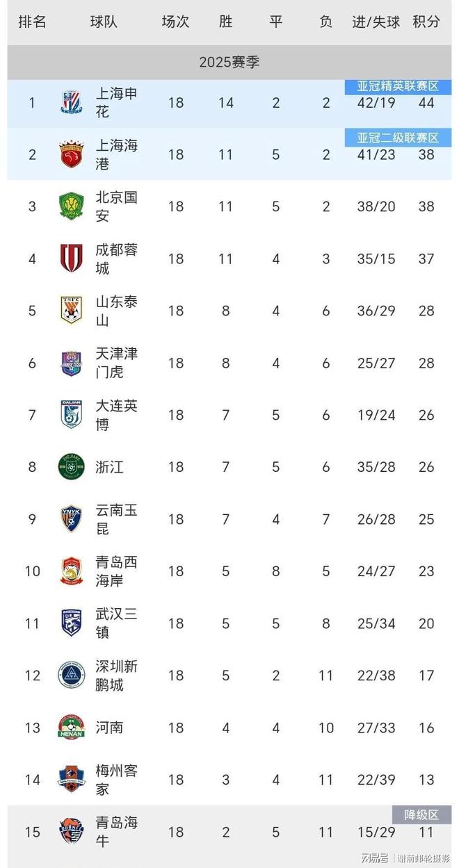Click the 2025赛季 season header bar
Screen dimensions: 459x868
[x=229, y=63]
